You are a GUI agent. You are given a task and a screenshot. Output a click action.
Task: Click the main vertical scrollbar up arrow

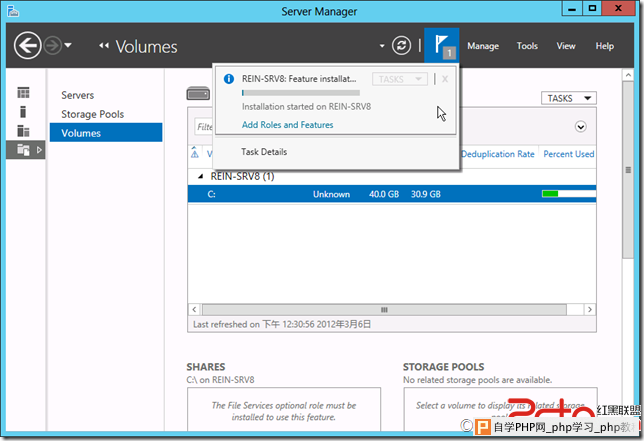[628, 75]
